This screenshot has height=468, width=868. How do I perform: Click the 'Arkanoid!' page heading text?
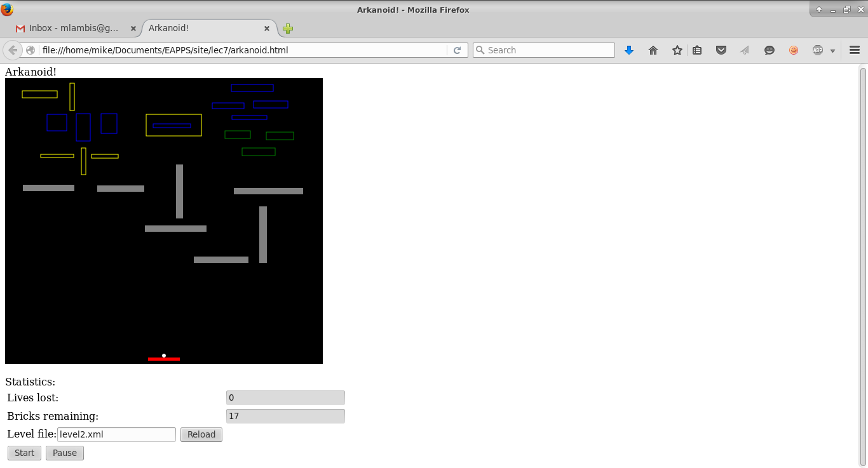click(x=31, y=72)
